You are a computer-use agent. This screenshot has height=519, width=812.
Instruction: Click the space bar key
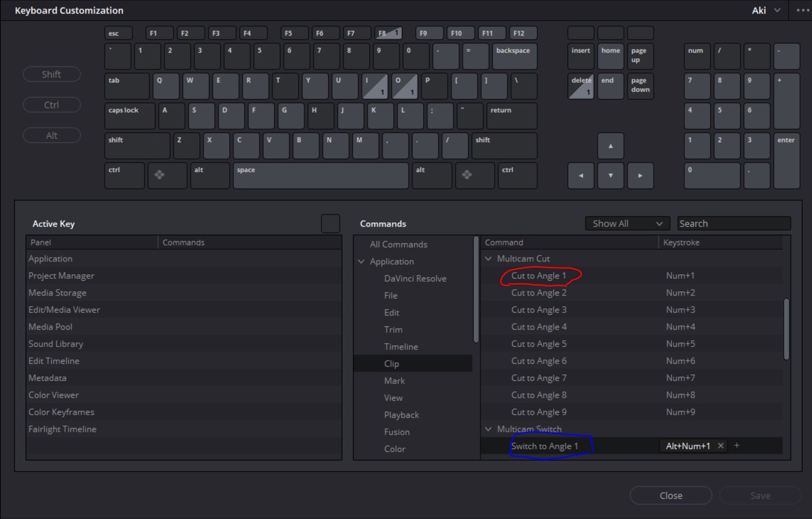pyautogui.click(x=321, y=176)
